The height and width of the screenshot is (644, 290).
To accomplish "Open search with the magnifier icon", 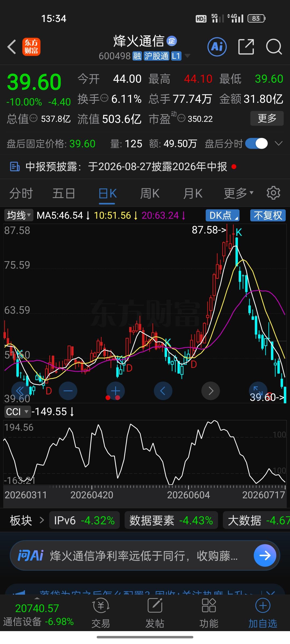I will (x=274, y=47).
